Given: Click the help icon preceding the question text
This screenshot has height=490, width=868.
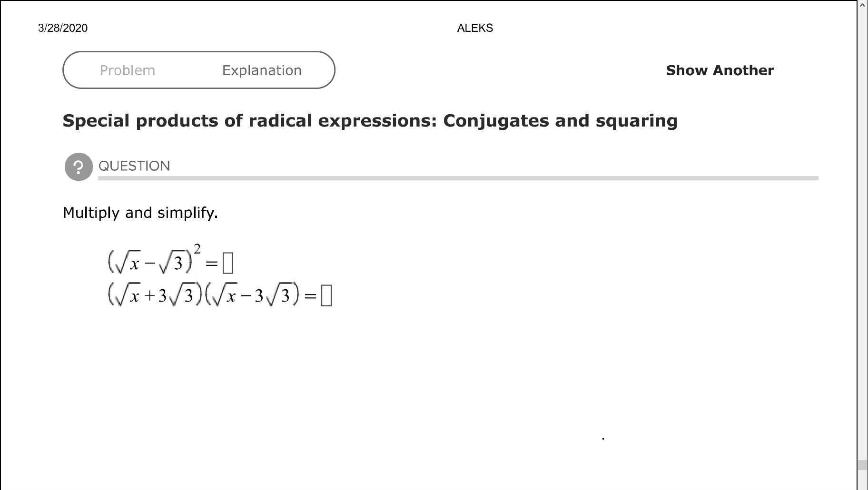Looking at the screenshot, I should tap(78, 167).
